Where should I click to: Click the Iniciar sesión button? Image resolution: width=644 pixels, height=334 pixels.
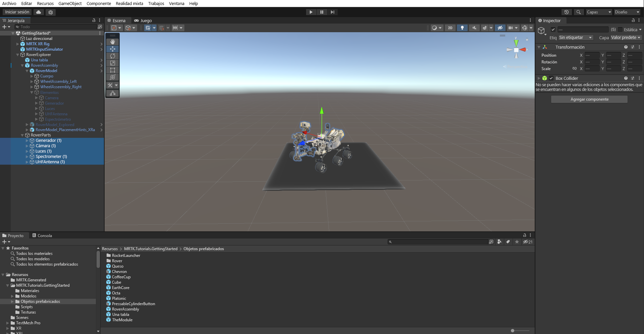tap(17, 12)
